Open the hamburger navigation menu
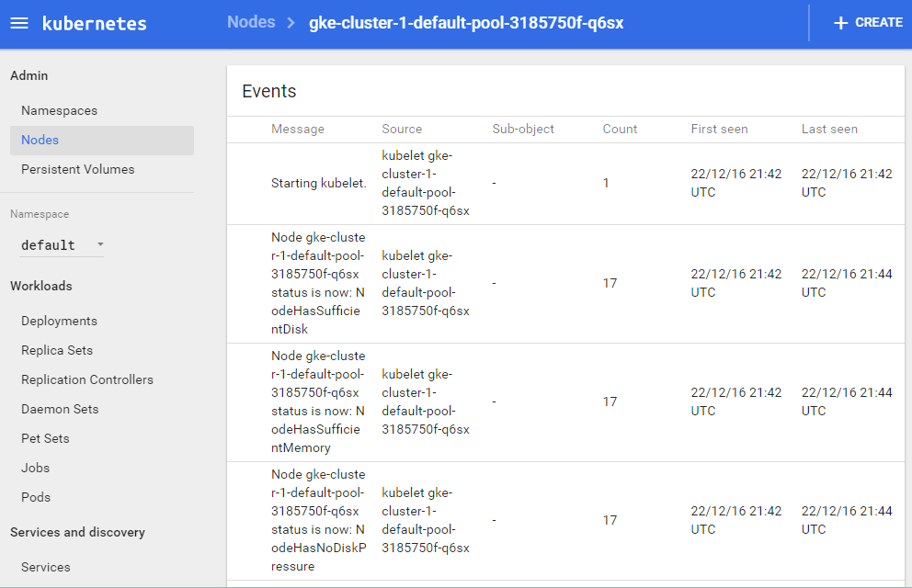This screenshot has width=912, height=588. click(19, 23)
